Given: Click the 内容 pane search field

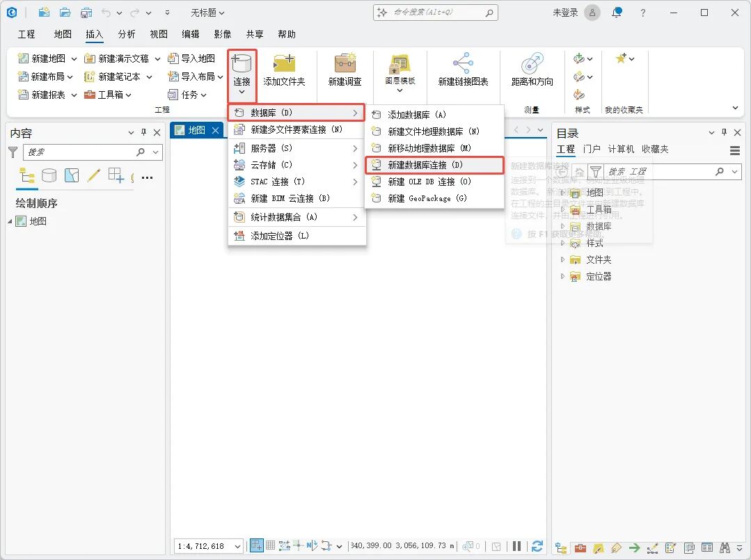Looking at the screenshot, I should (x=92, y=152).
